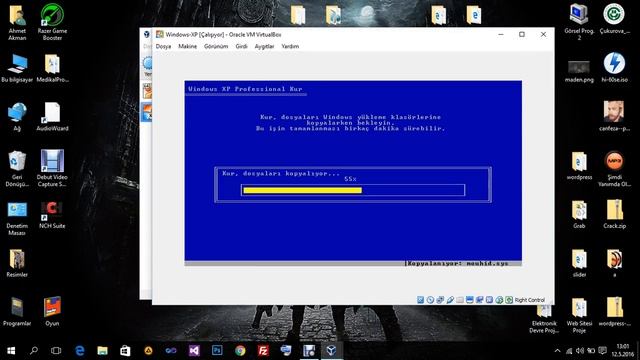
Task: Click the green mouse integration indicator
Action: [x=499, y=300]
